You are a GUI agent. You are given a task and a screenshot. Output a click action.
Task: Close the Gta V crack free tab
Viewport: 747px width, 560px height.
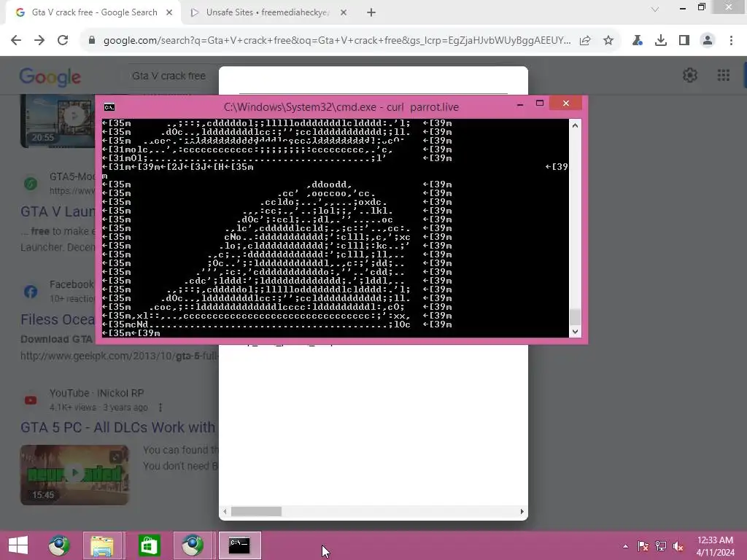coord(169,13)
